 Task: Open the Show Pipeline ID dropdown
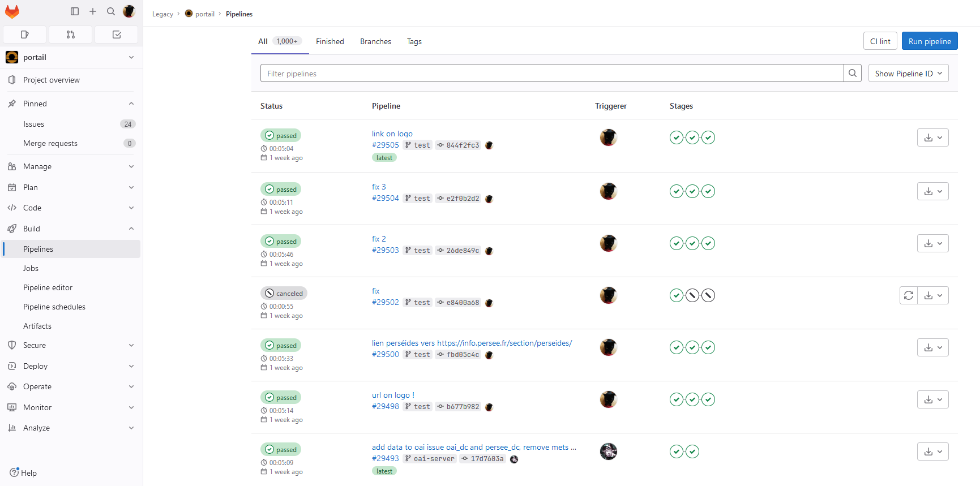pyautogui.click(x=908, y=74)
